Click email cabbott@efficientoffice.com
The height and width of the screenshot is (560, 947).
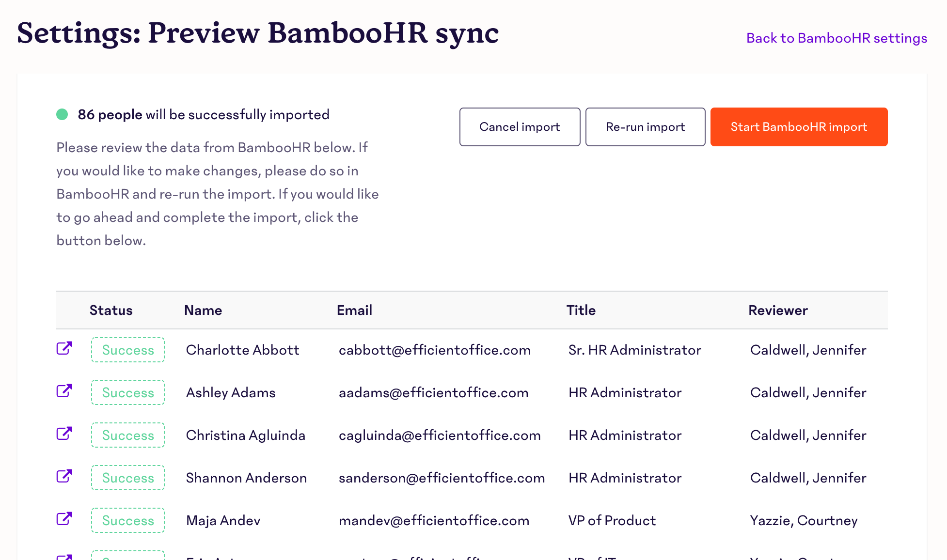click(x=435, y=350)
